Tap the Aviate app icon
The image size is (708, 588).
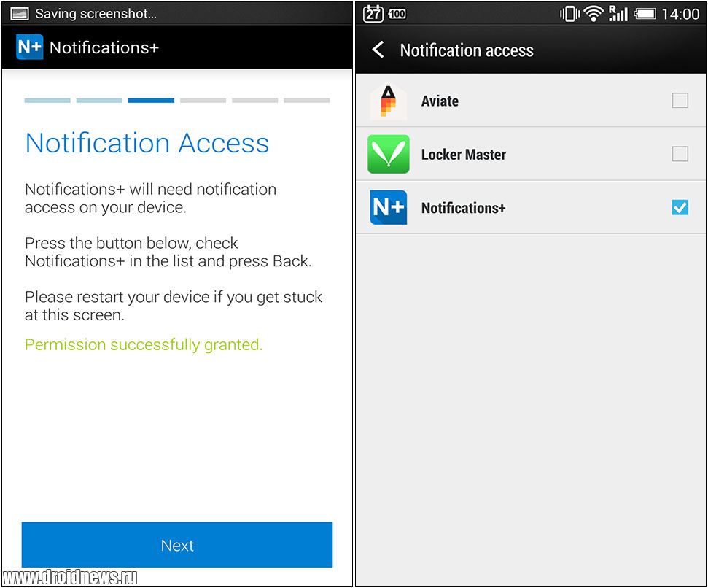pos(389,101)
